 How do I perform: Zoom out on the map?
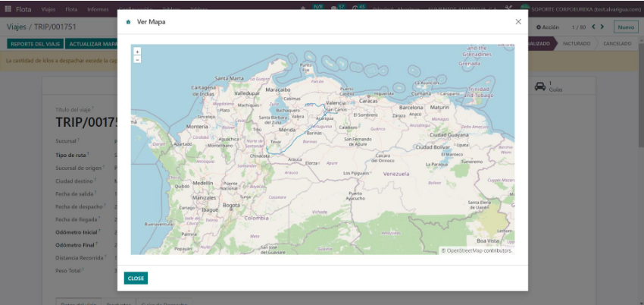(137, 58)
